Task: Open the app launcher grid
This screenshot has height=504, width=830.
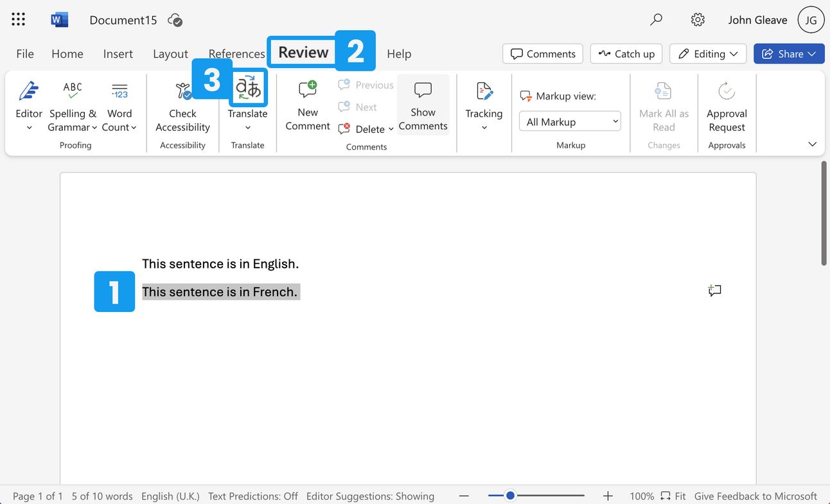Action: [19, 20]
